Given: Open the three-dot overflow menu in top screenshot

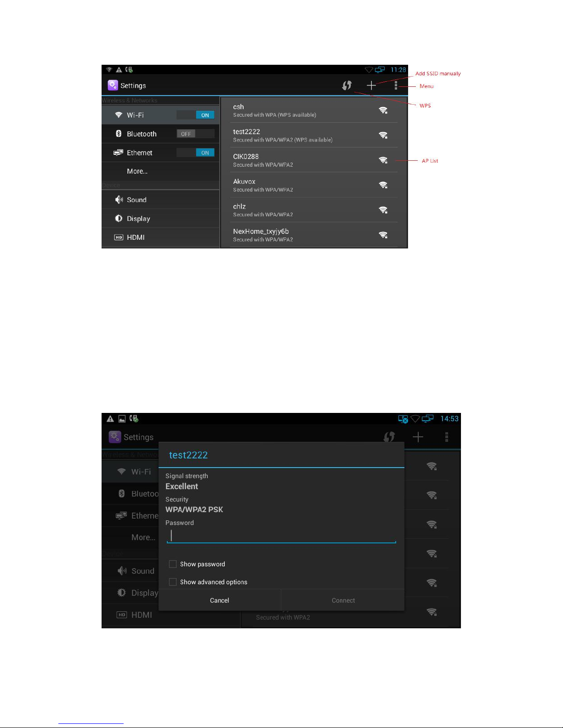Looking at the screenshot, I should coord(396,85).
